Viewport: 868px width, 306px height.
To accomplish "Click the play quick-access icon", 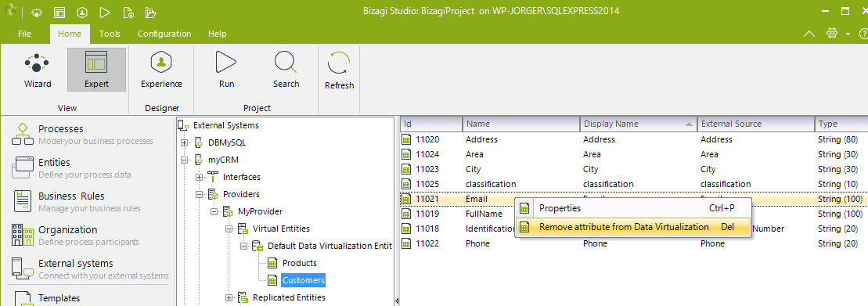I will [x=105, y=12].
